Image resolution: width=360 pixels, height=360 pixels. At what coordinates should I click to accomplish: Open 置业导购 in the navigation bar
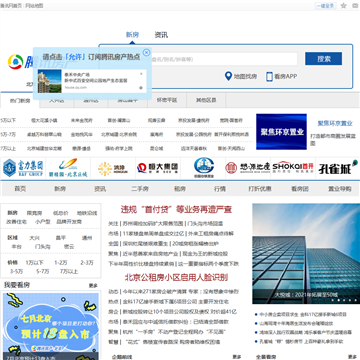[340, 189]
